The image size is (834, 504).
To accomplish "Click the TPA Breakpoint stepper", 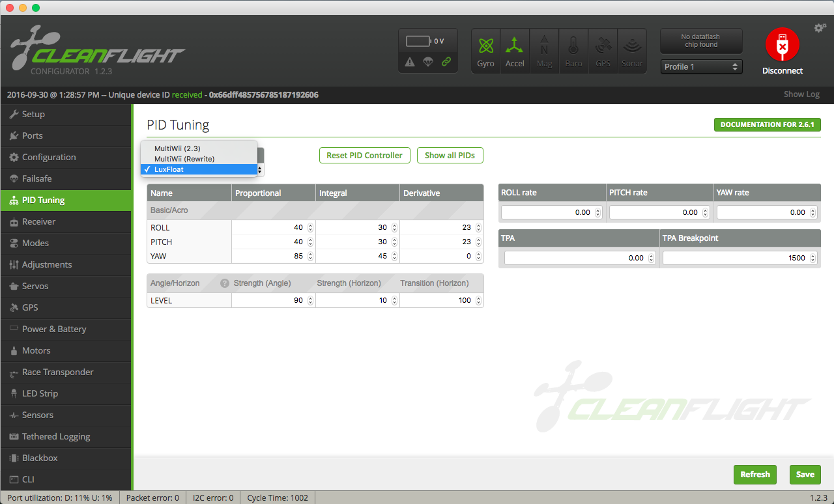I will (812, 258).
